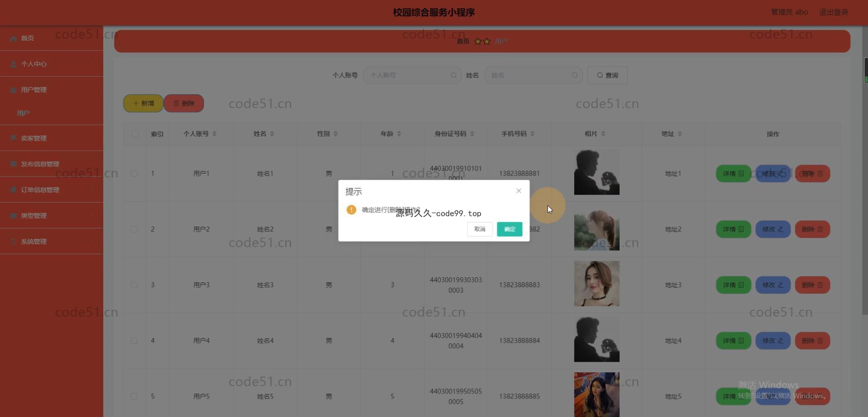Viewport: 868px width, 417px height.
Task: Click 删除 for 用户1
Action: 812,174
